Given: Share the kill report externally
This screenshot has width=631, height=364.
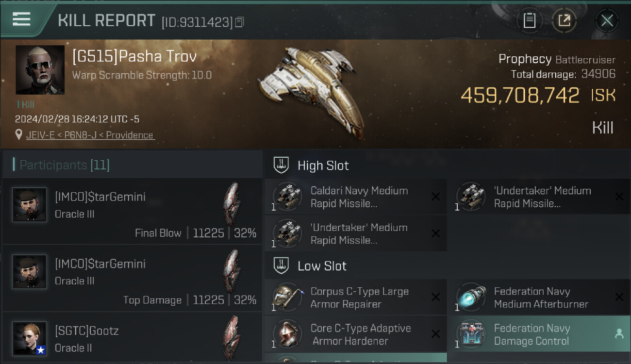Looking at the screenshot, I should 564,21.
